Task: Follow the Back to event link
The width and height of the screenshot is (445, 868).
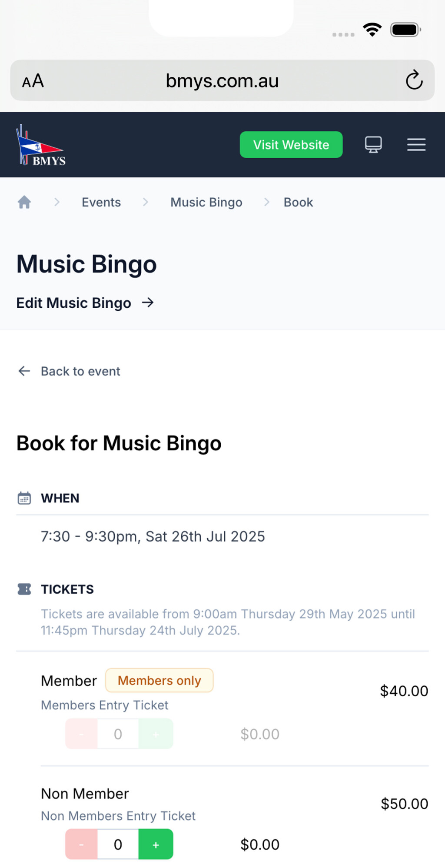Action: pos(80,371)
